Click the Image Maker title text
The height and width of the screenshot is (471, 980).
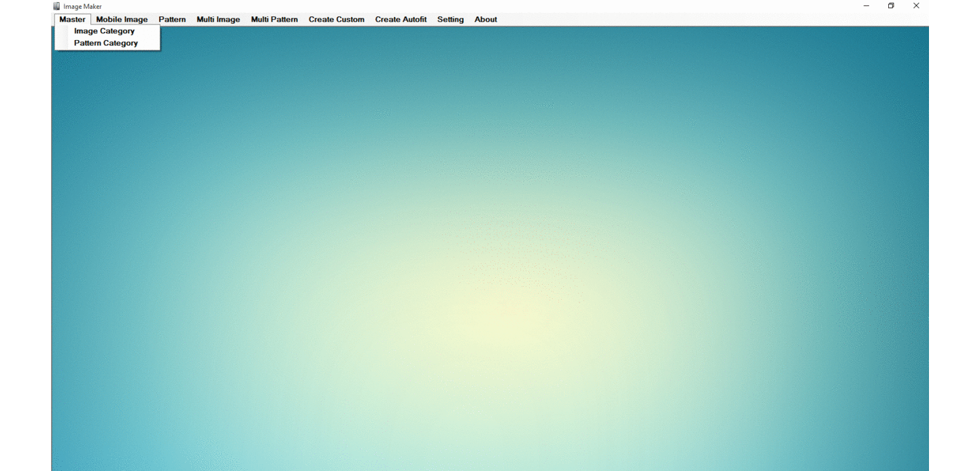[83, 7]
